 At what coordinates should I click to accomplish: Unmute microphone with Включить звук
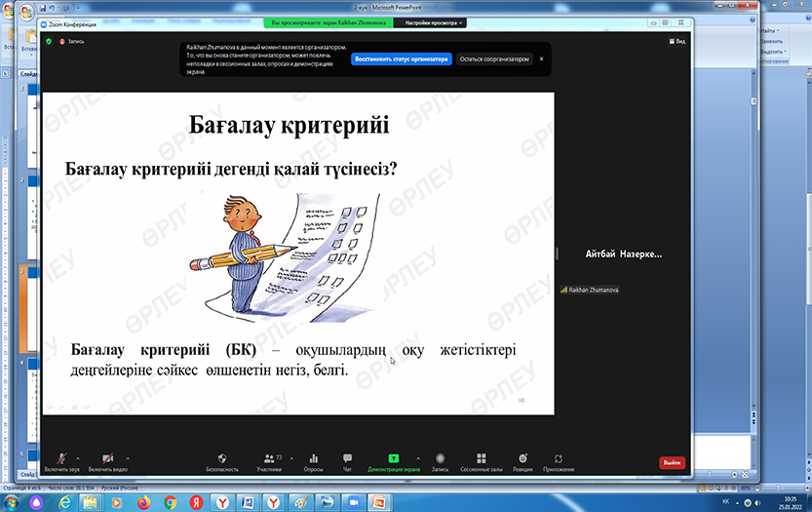click(x=61, y=460)
